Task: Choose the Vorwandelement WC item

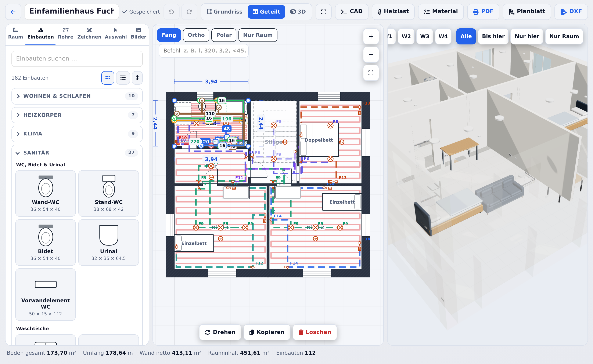Action: [x=46, y=294]
